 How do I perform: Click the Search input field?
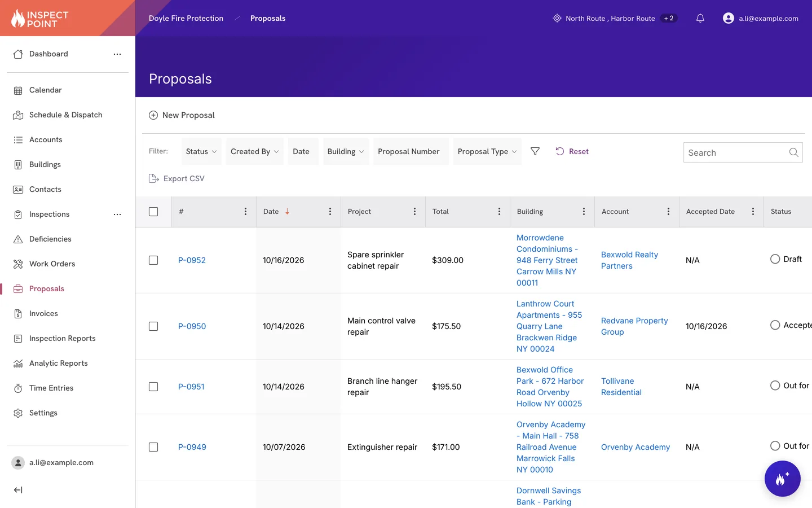(x=743, y=152)
